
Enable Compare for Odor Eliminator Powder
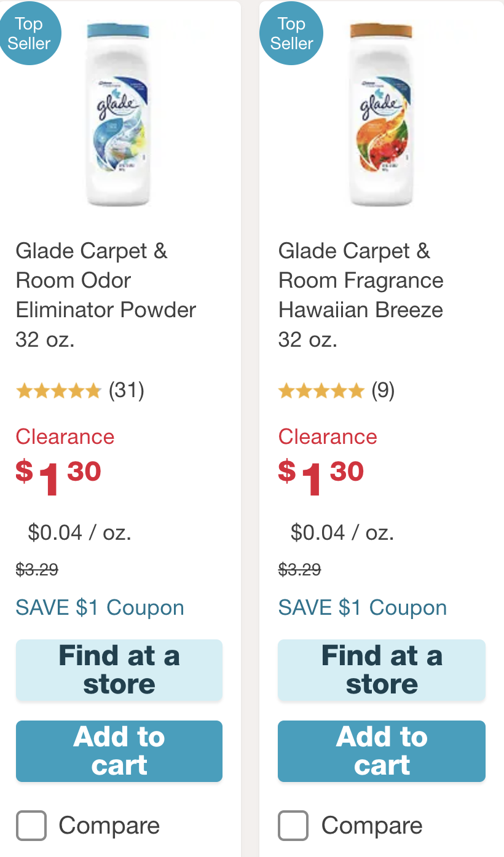click(x=31, y=826)
